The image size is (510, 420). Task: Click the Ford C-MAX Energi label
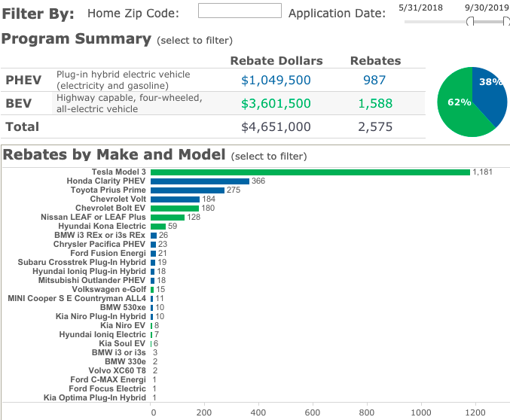(x=108, y=379)
